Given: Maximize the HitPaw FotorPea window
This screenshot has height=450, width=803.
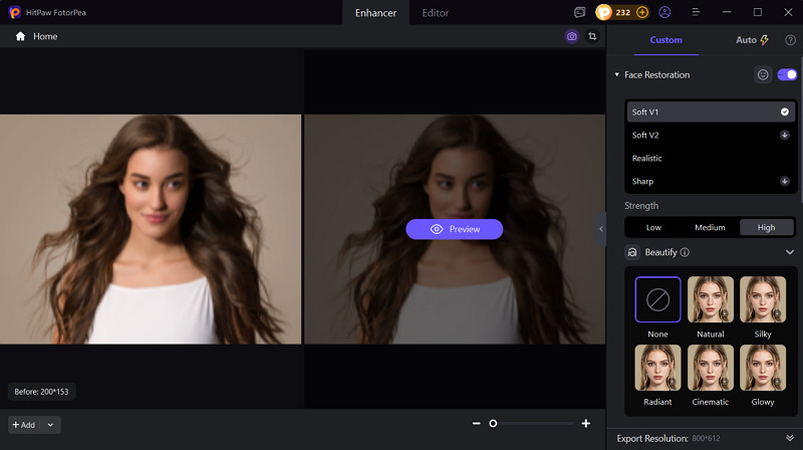Looking at the screenshot, I should [x=757, y=12].
